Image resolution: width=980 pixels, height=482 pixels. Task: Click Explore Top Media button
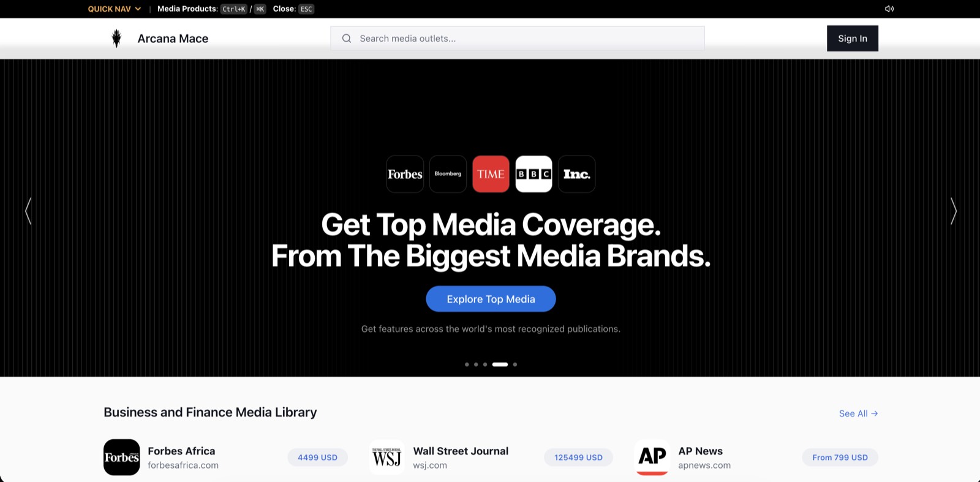click(491, 299)
